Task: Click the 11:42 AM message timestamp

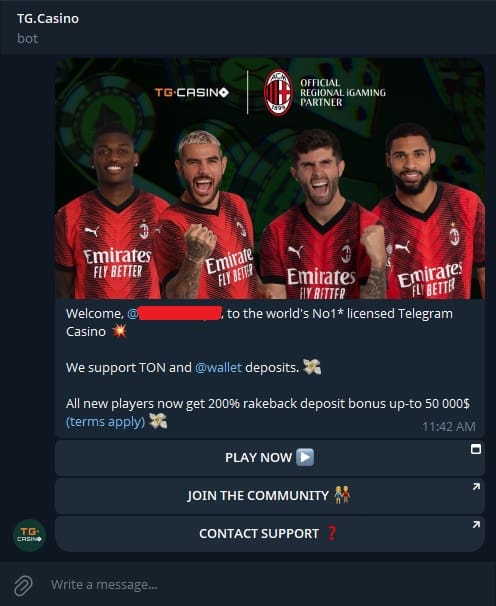Action: [449, 426]
